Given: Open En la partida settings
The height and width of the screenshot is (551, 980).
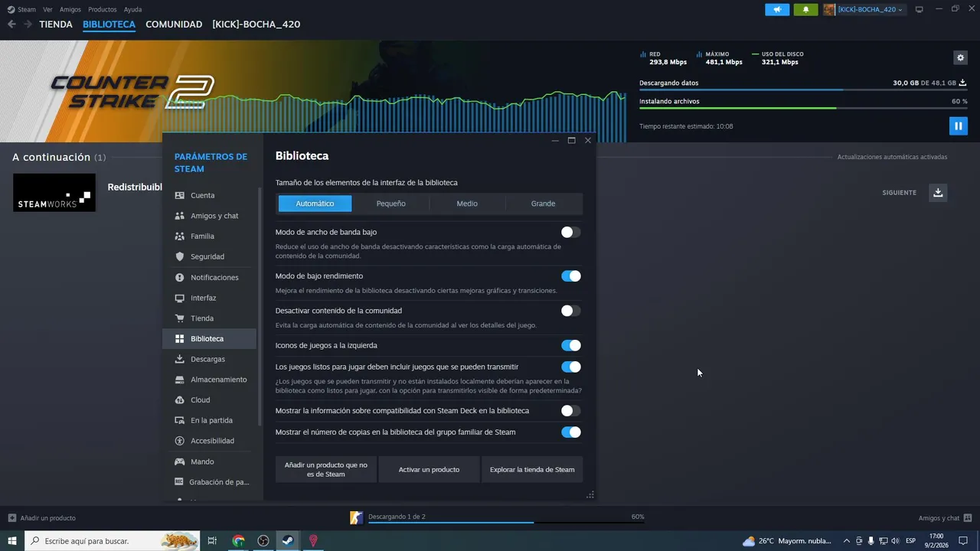Looking at the screenshot, I should click(x=209, y=420).
